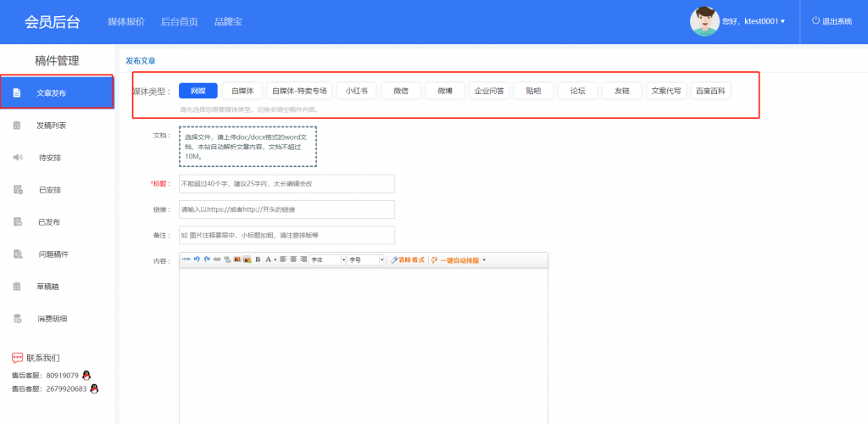Select the 文案代写 media type
Viewport: 868px width, 424px height.
666,91
